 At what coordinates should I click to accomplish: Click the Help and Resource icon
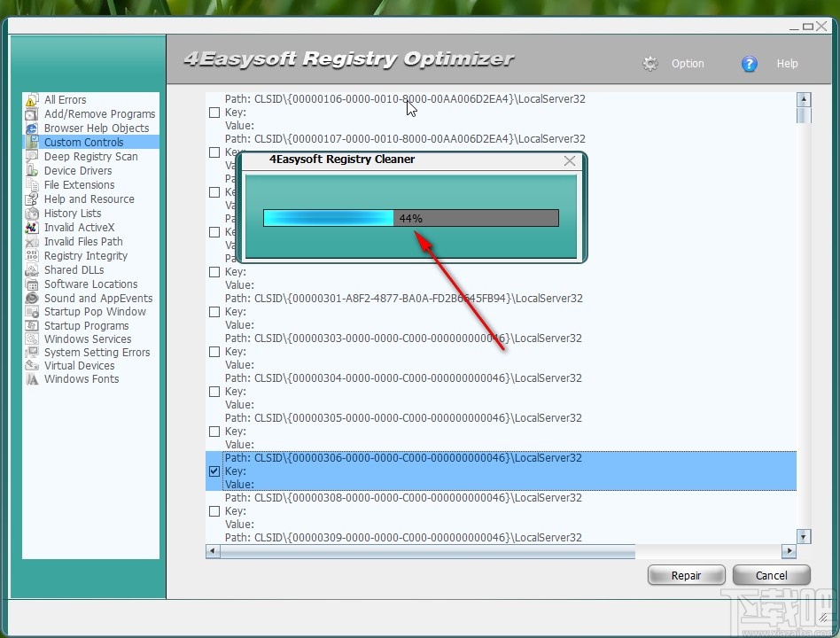[32, 199]
